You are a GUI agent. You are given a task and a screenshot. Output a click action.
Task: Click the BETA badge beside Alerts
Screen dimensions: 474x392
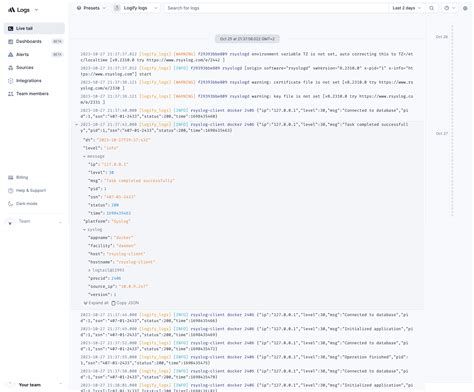pos(57,54)
